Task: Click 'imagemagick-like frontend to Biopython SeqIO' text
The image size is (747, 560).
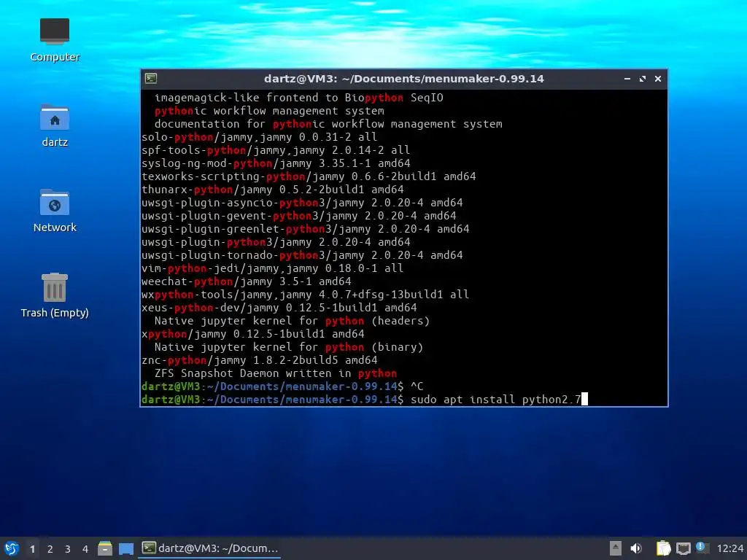Action: click(x=298, y=98)
